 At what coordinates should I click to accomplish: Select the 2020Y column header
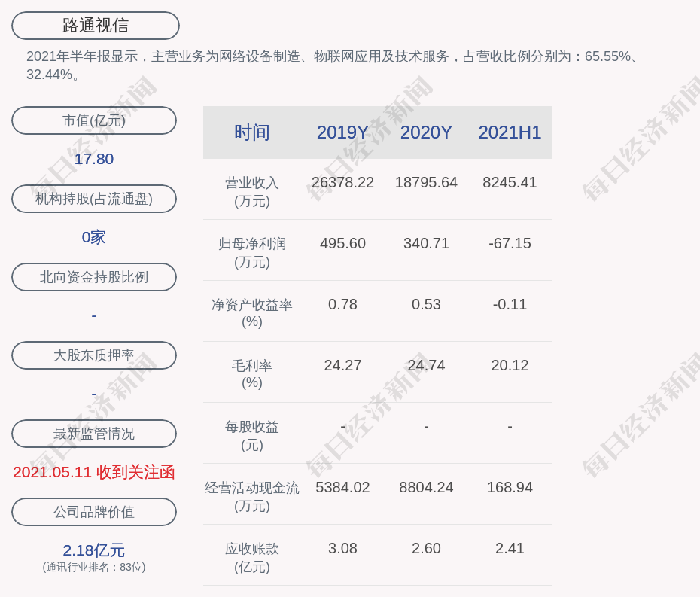tap(426, 132)
